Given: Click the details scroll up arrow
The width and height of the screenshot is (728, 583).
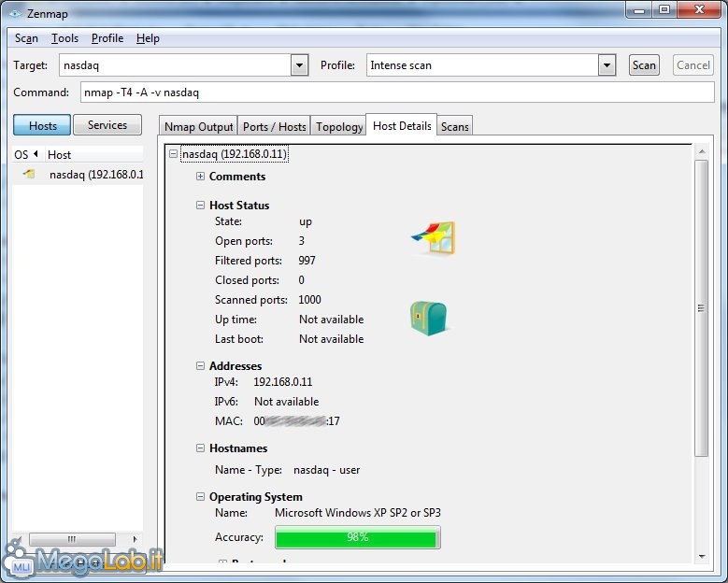Looking at the screenshot, I should [702, 151].
